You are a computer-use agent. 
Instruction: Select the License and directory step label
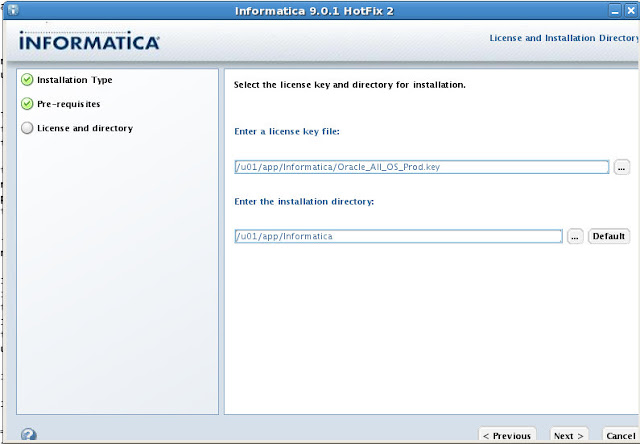pos(85,128)
